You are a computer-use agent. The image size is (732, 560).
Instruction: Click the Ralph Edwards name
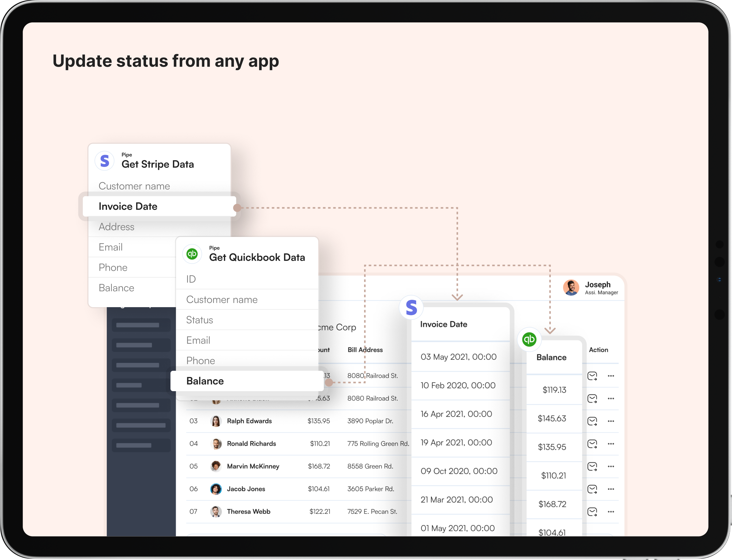coord(250,421)
